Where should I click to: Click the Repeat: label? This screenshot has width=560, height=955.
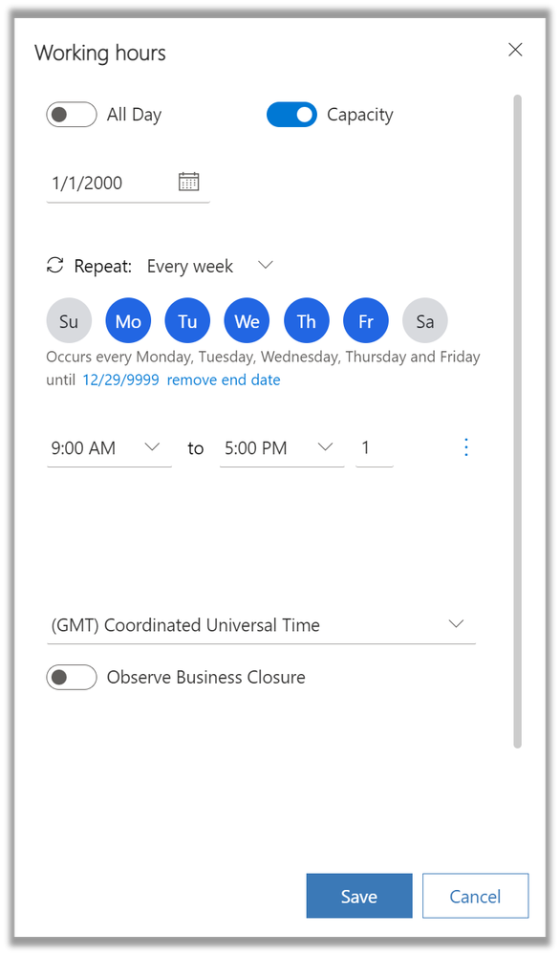click(x=103, y=266)
